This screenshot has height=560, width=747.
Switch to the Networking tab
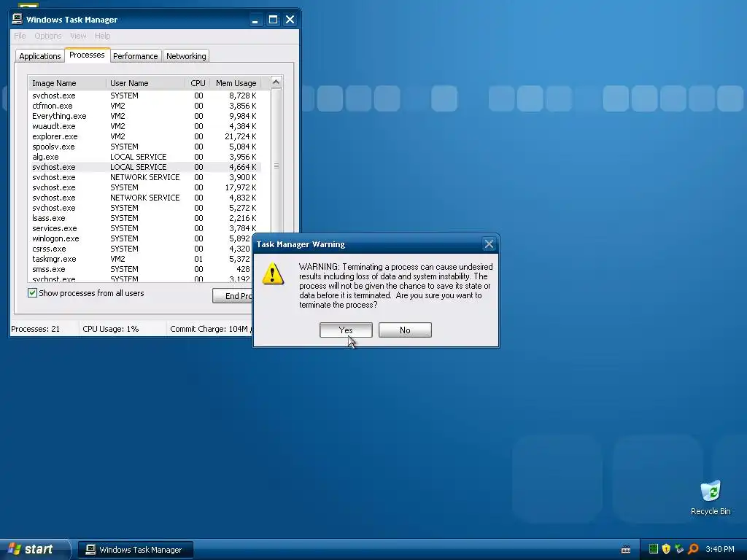[x=186, y=56]
